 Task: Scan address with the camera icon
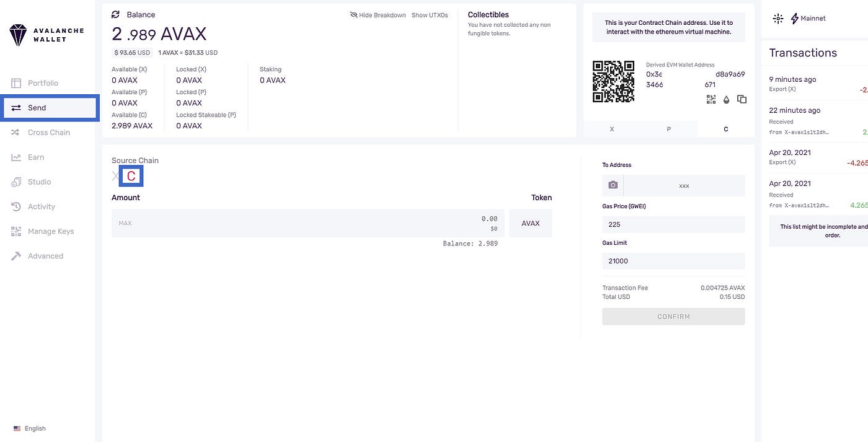tap(613, 185)
